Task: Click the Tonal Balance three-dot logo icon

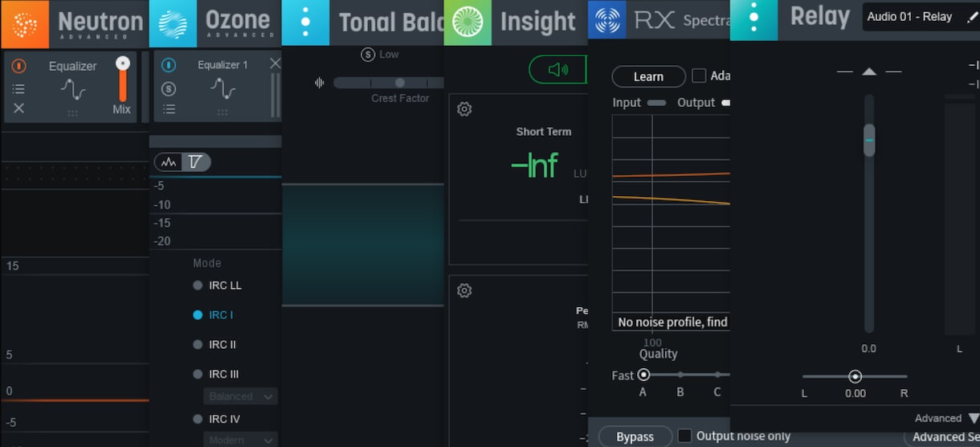Action: (x=305, y=22)
